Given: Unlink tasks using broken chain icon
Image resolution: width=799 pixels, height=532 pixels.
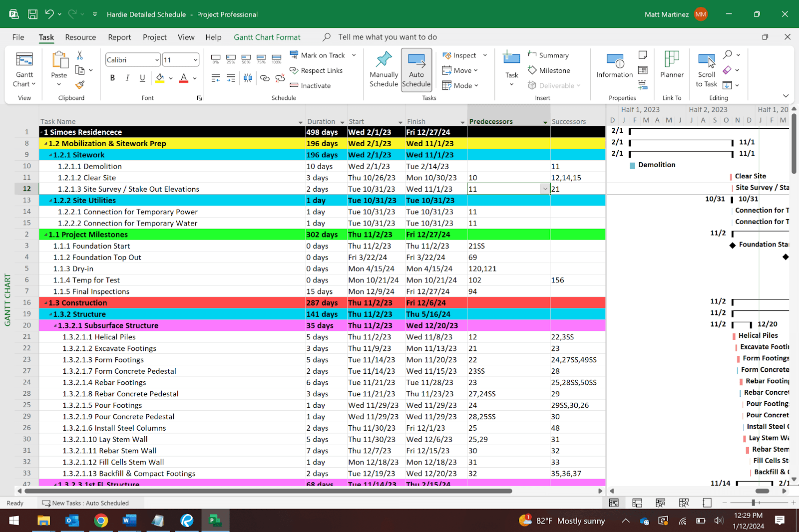Looking at the screenshot, I should [280, 78].
